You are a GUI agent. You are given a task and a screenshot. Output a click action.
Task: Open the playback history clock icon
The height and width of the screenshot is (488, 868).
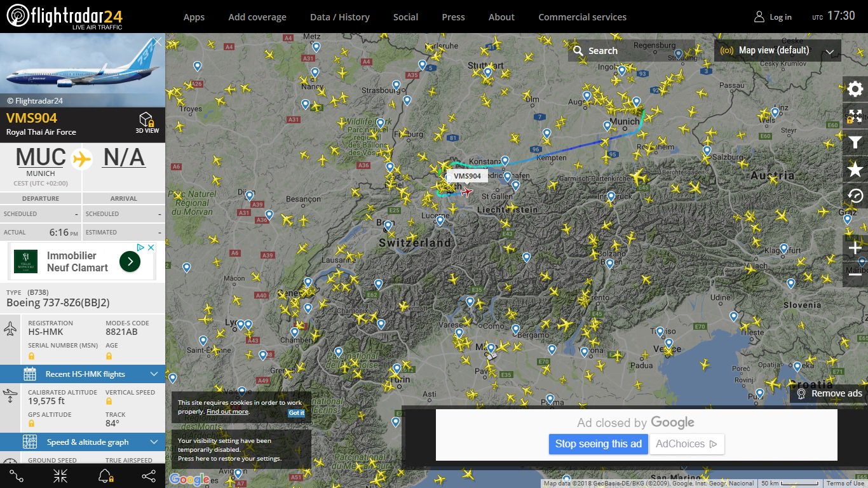pos(855,196)
